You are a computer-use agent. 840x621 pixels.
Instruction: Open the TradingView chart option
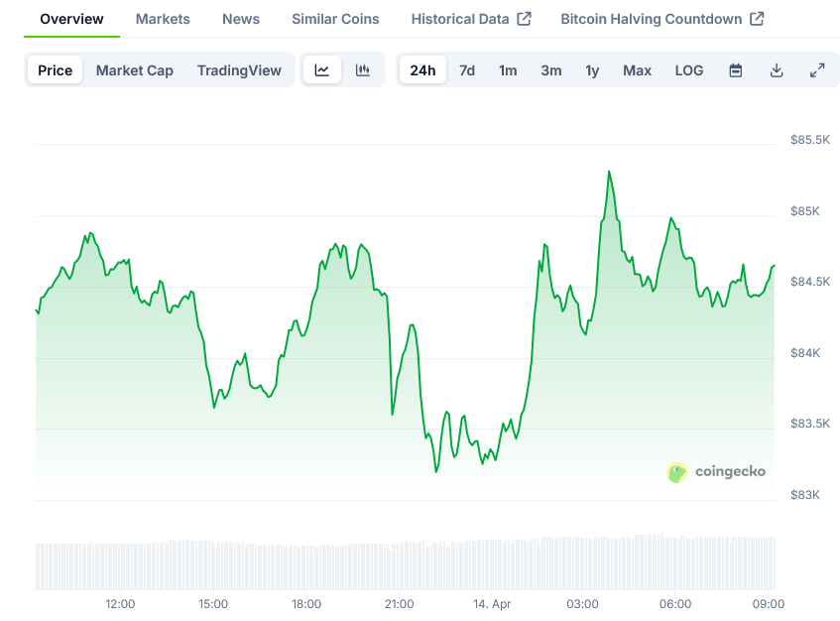tap(240, 70)
